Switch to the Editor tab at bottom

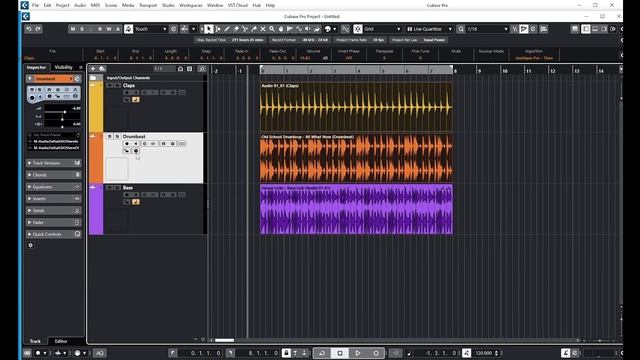(x=61, y=341)
